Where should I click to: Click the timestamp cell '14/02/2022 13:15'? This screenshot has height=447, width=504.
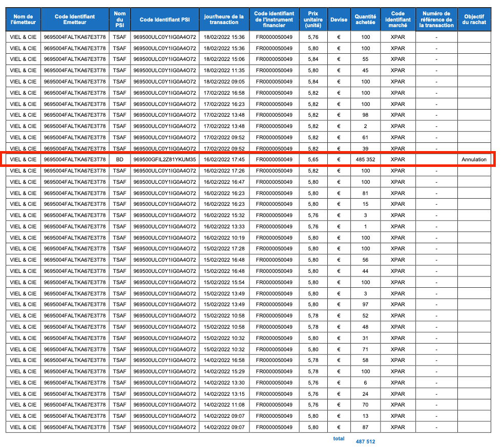coord(224,394)
